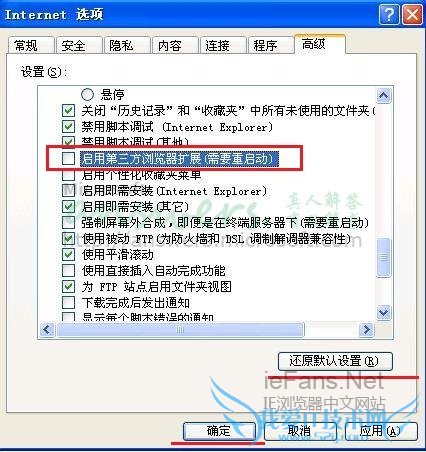The width and height of the screenshot is (426, 452).
Task: Click the vertical scrollbar thumb
Action: (383, 257)
